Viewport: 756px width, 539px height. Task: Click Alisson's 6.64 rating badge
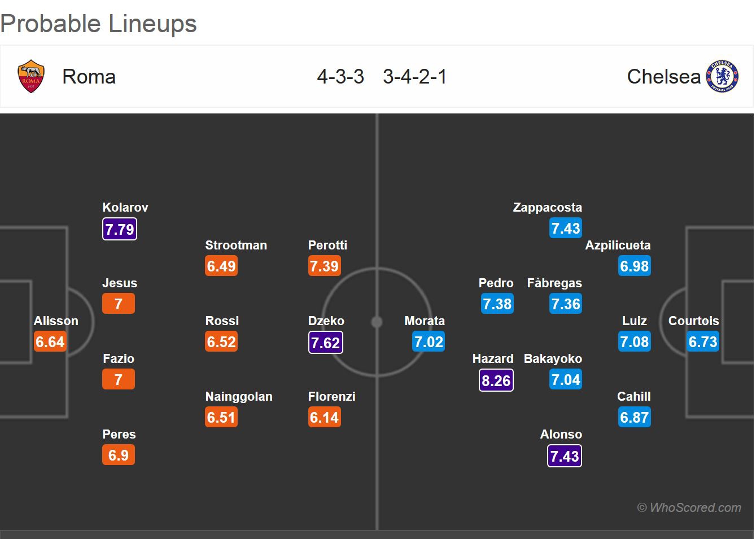pyautogui.click(x=50, y=342)
